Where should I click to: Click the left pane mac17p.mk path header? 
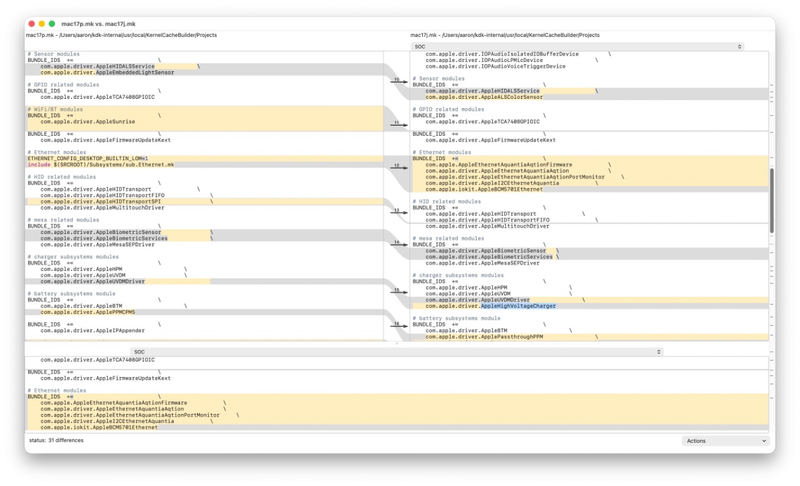(121, 35)
